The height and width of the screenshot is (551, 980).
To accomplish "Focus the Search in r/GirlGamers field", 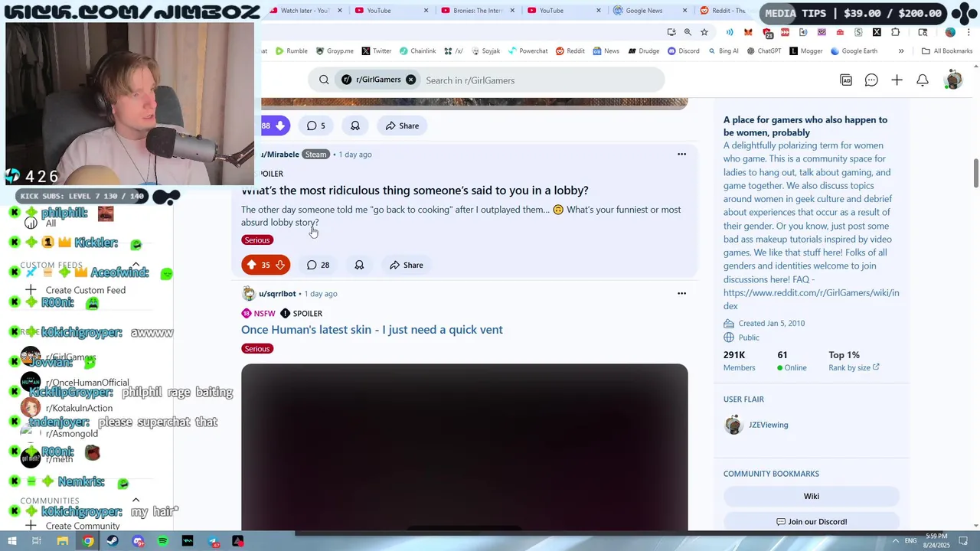I will [540, 80].
